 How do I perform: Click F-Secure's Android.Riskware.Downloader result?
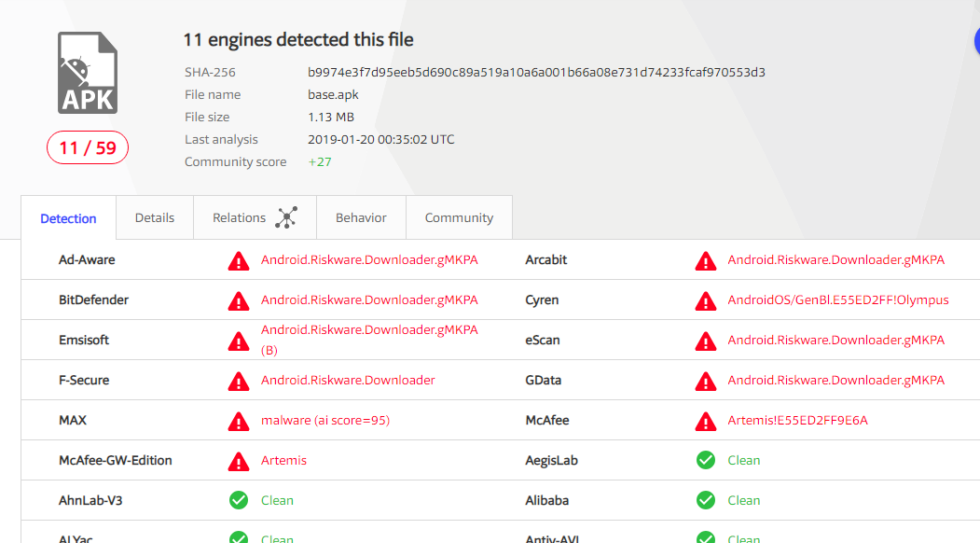348,380
